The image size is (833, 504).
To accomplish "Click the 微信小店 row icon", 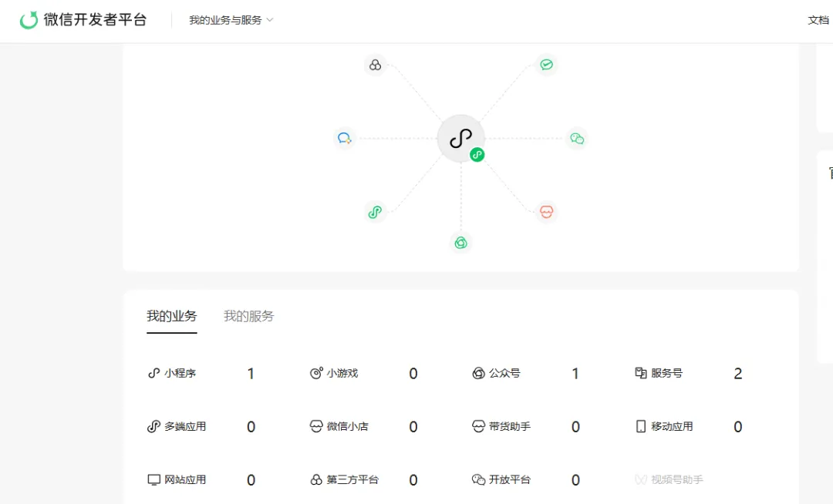I will (316, 426).
